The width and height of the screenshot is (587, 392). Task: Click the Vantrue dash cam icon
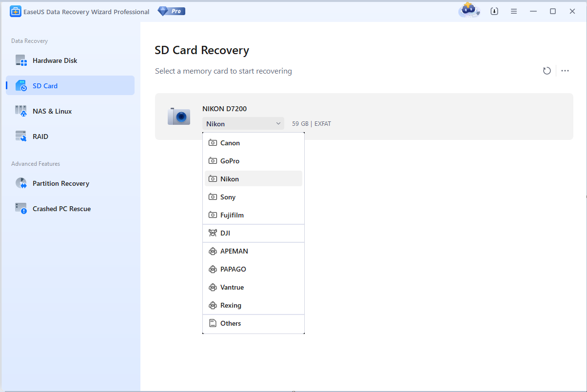(213, 287)
